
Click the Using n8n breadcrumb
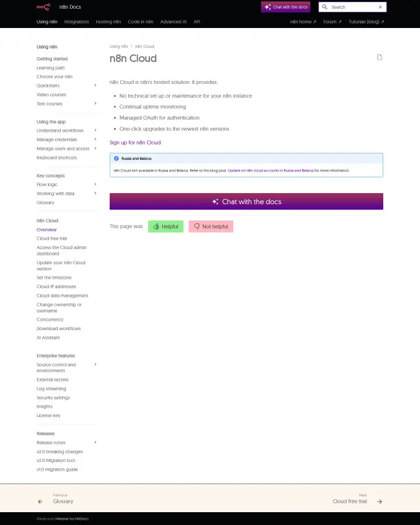[x=118, y=47]
